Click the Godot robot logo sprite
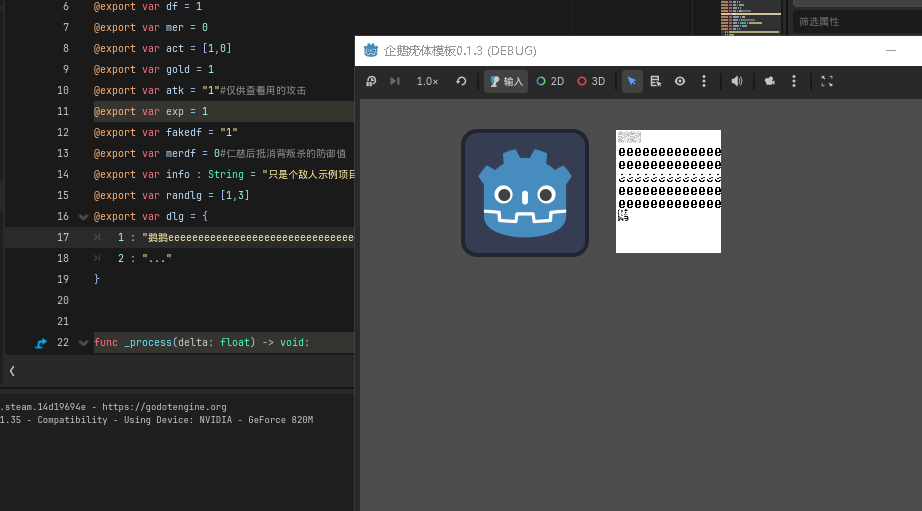Viewport: 922px width, 511px height. tap(525, 193)
